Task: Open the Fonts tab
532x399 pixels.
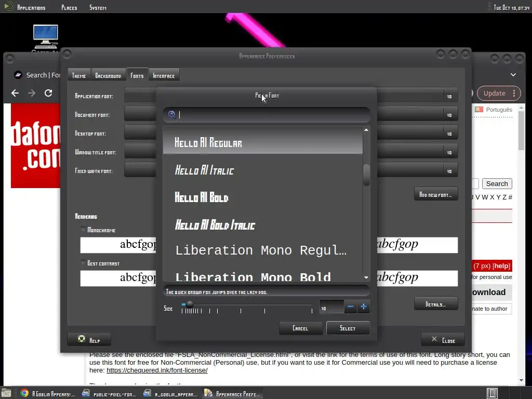Action: [137, 75]
